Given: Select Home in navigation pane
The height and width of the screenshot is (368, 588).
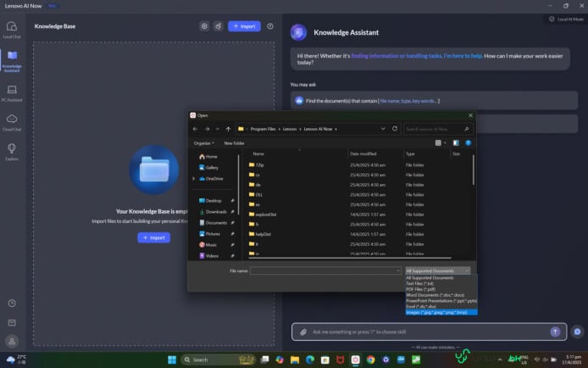Looking at the screenshot, I should [x=208, y=156].
